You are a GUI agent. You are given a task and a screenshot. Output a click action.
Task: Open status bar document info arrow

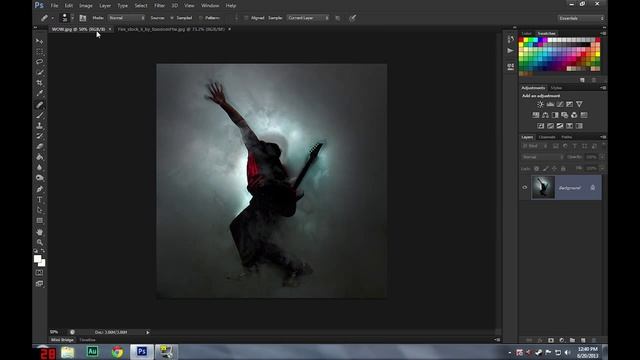147,332
